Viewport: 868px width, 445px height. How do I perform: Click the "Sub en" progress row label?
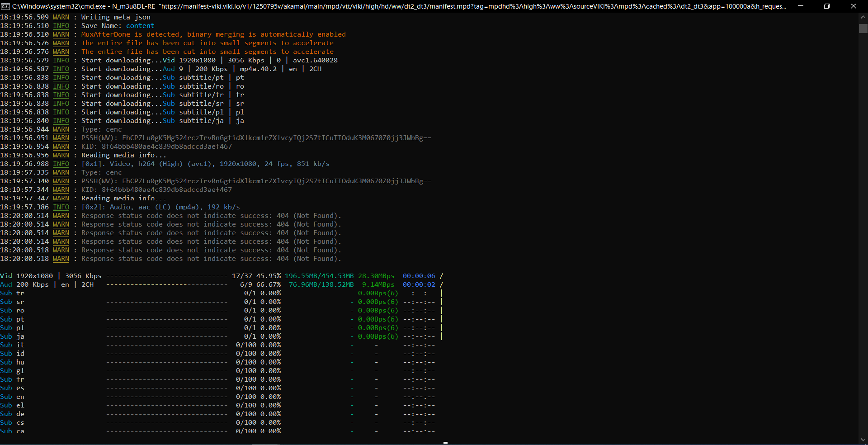pyautogui.click(x=12, y=397)
